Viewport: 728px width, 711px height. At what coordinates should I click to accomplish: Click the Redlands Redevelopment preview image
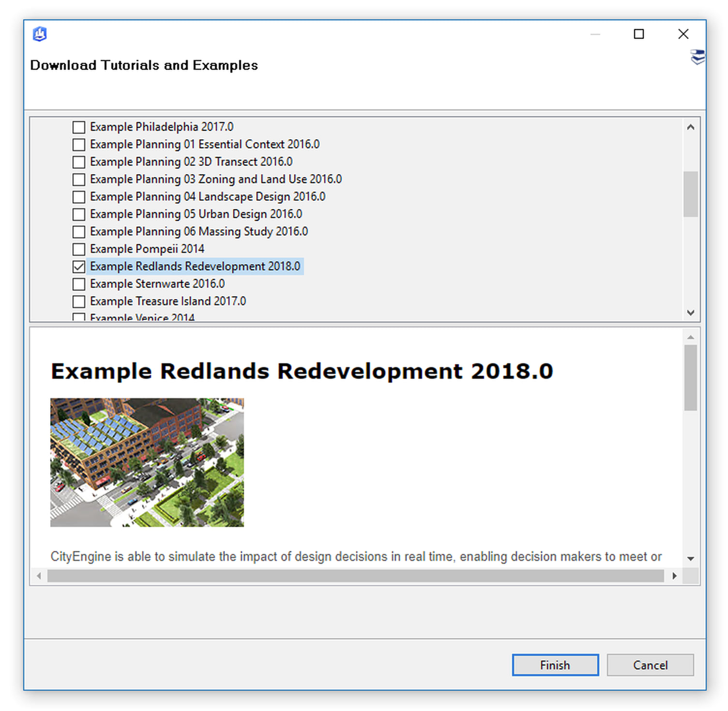(147, 463)
